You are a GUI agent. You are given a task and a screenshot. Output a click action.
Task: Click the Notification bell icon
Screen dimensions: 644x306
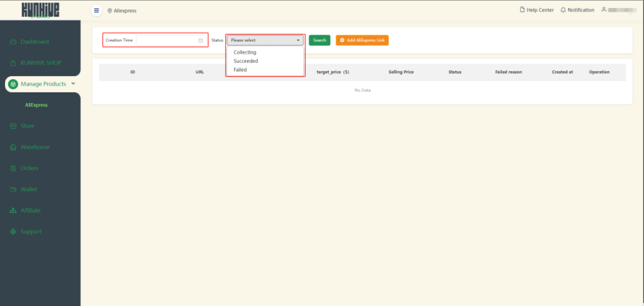coord(563,10)
